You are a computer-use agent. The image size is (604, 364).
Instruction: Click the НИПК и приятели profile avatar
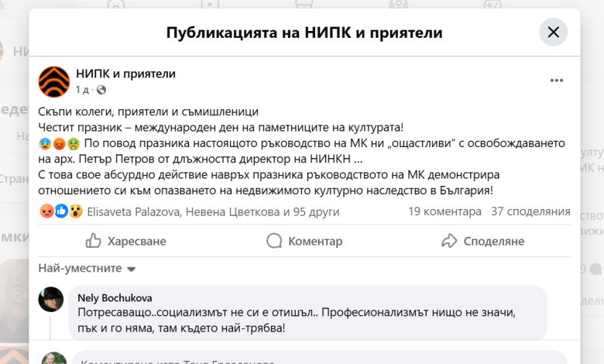click(x=53, y=81)
